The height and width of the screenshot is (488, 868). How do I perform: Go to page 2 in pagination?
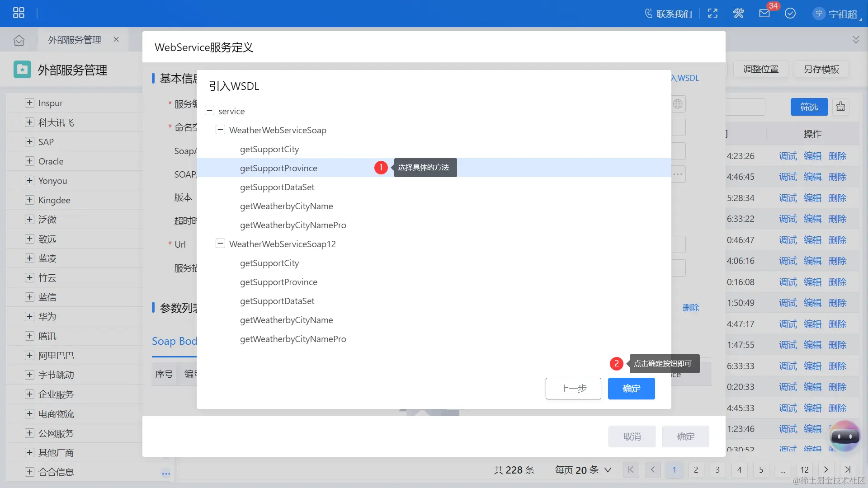click(696, 470)
